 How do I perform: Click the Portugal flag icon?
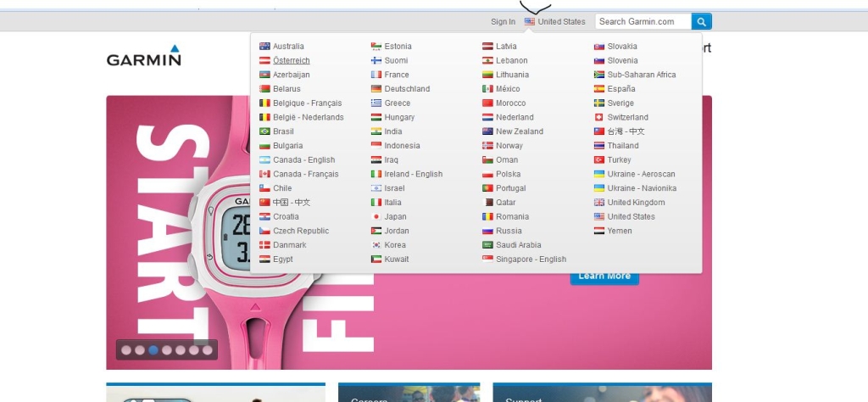click(487, 188)
